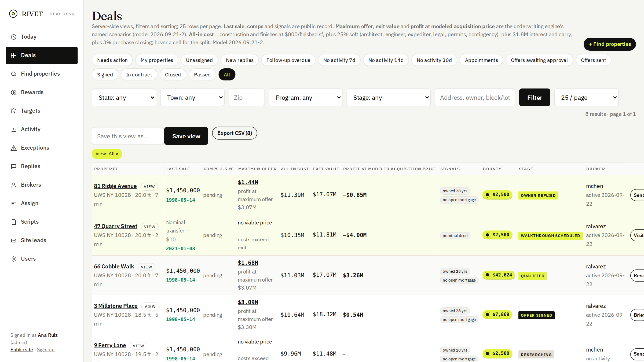Remove the 'view: All ×' chip
Screen dimensions: 644x362
point(107,154)
